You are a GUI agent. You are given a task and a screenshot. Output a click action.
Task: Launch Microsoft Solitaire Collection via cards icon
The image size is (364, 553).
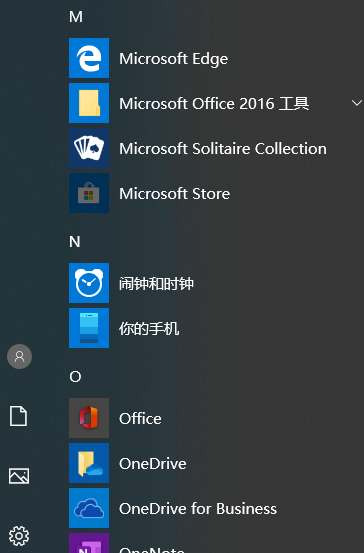[89, 148]
